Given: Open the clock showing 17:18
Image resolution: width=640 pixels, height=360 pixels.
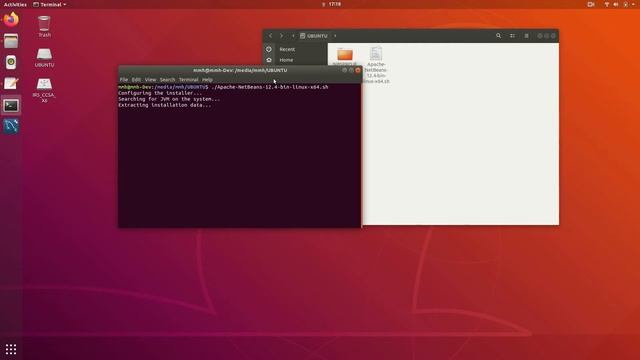Looking at the screenshot, I should click(334, 4).
